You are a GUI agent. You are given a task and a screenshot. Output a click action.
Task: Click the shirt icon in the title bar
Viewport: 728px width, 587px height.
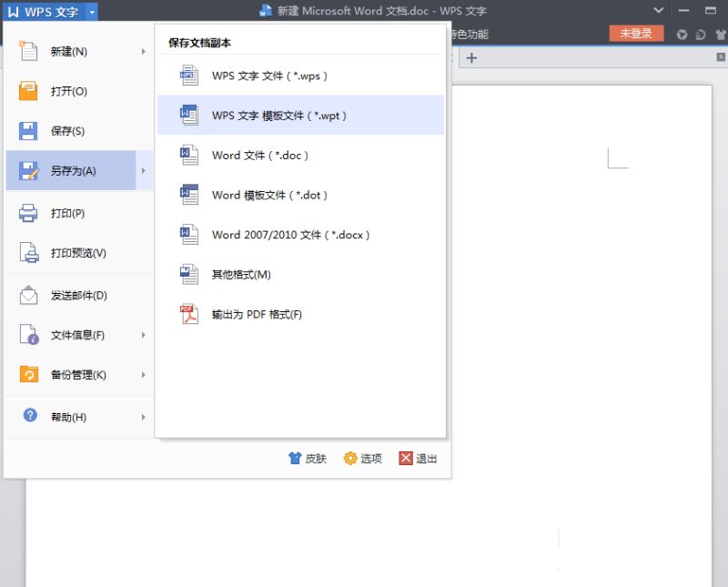721,35
